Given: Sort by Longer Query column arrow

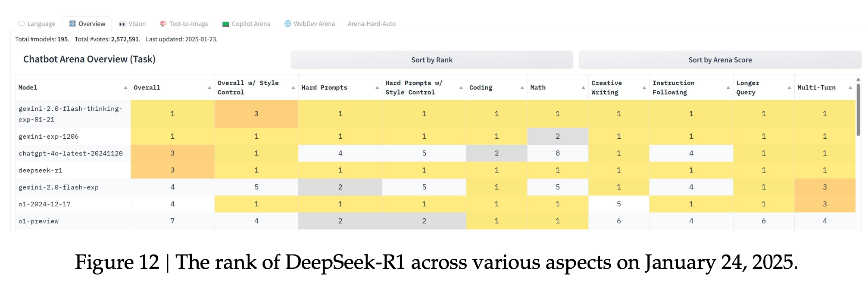Looking at the screenshot, I should pyautogui.click(x=789, y=87).
